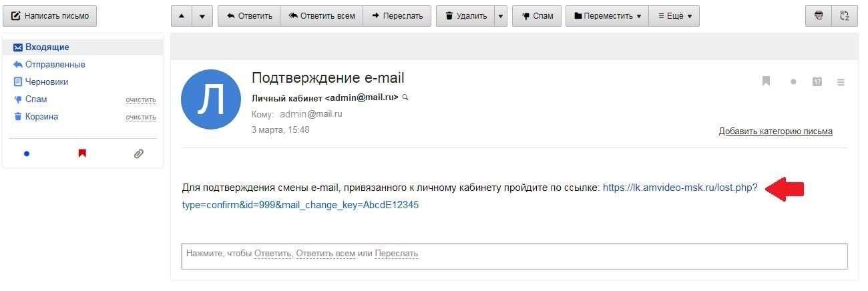This screenshot has height=291, width=868.
Task: Open the Черновики folder
Action: (47, 82)
